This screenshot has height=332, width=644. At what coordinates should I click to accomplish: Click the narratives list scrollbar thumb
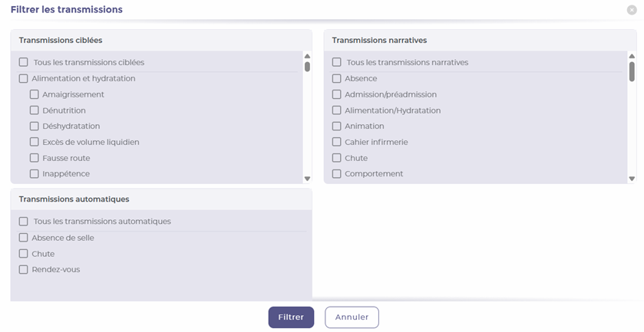(x=632, y=71)
